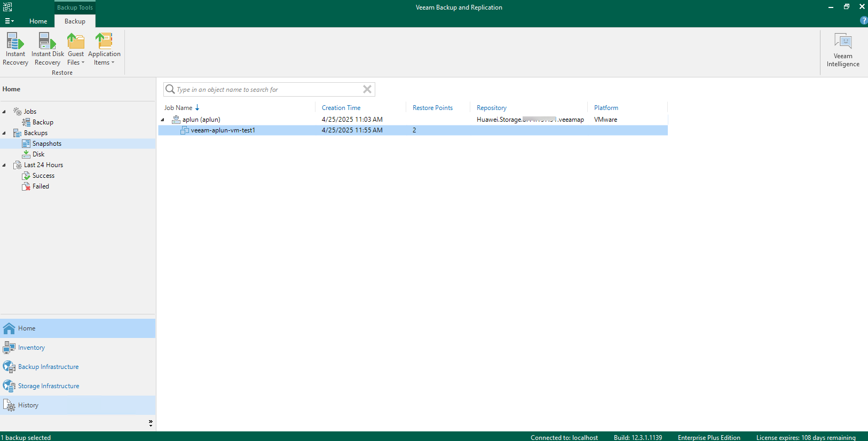Click the History navigation icon
868x441 pixels.
tap(9, 405)
